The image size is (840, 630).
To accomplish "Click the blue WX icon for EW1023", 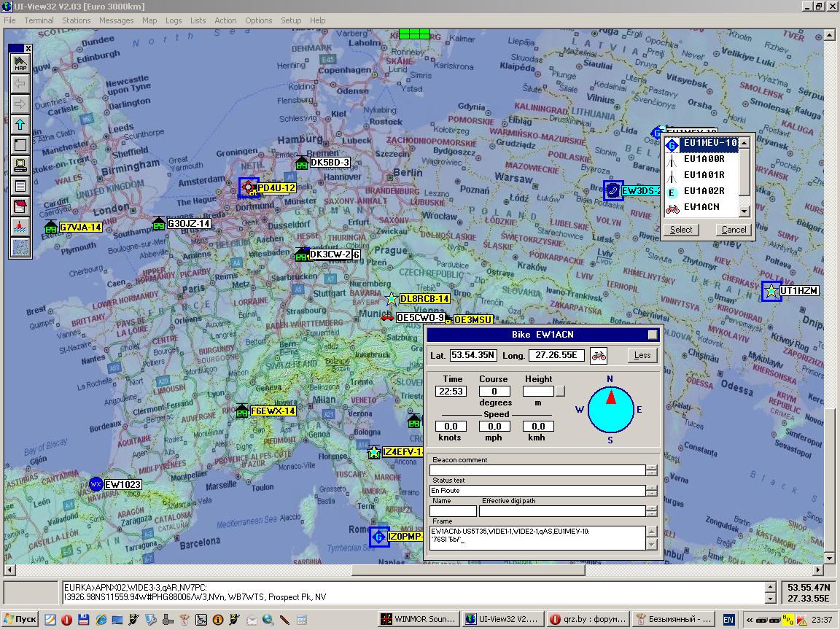I will tap(96, 484).
